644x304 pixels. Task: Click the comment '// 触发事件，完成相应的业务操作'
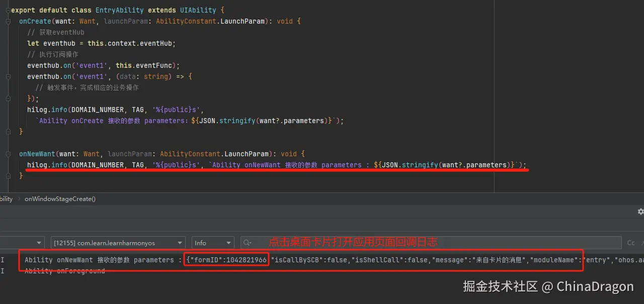[x=87, y=87]
